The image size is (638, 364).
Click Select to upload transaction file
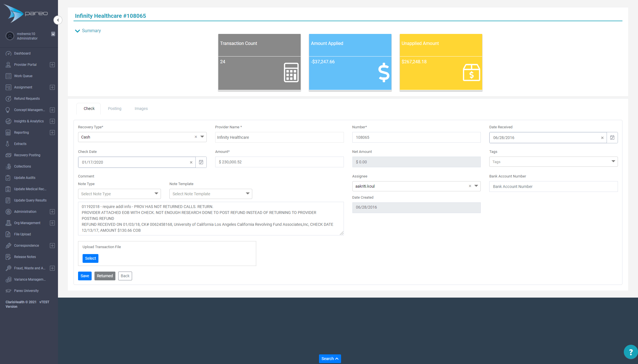(90, 258)
